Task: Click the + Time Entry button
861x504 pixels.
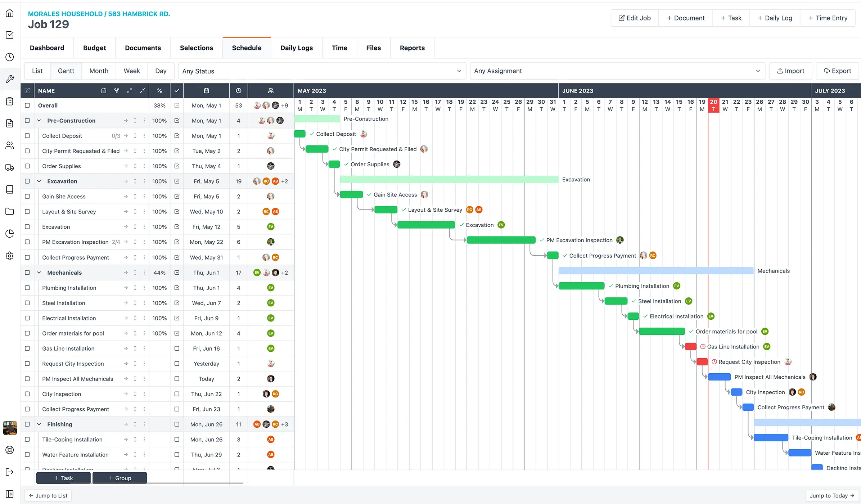Action: click(x=828, y=18)
